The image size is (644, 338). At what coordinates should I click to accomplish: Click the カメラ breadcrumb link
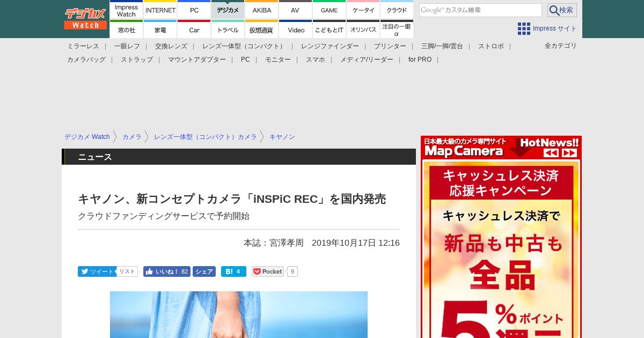click(132, 137)
